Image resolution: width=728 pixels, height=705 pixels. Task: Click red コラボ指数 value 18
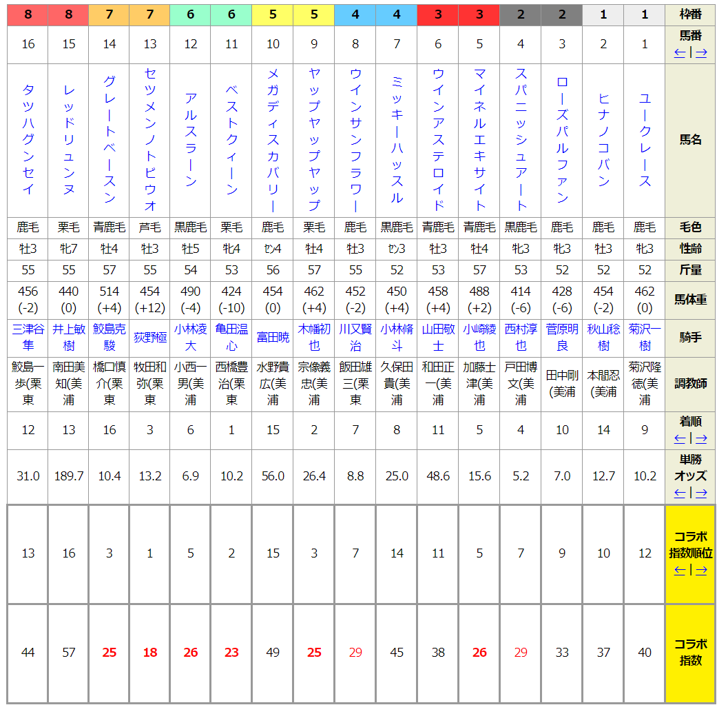[150, 653]
